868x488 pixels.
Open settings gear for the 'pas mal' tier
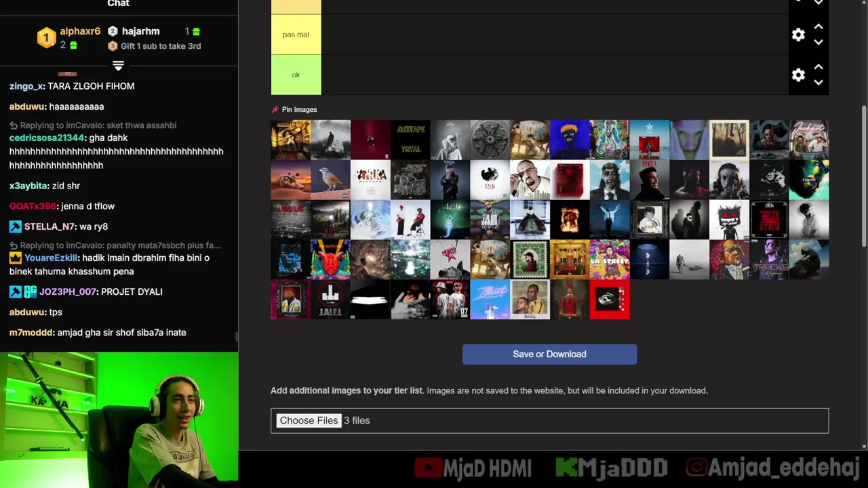tap(798, 35)
